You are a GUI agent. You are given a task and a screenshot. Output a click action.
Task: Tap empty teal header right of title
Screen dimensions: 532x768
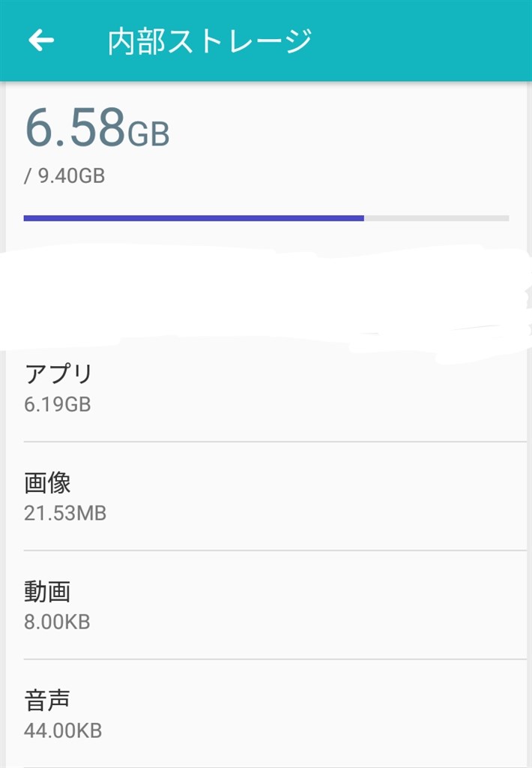(421, 40)
